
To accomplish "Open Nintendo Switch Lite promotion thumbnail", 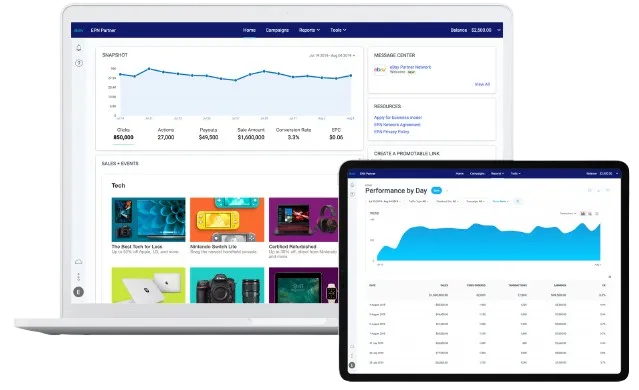I will point(227,220).
